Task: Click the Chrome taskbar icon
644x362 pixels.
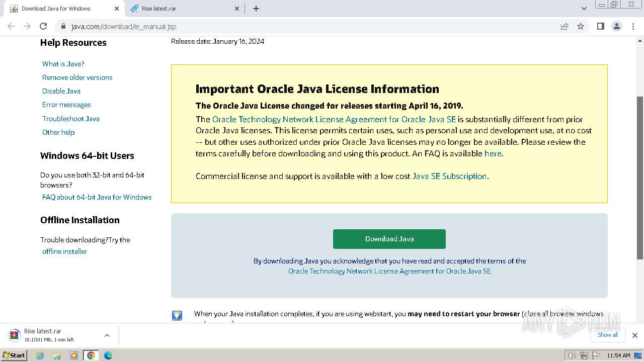Action: pyautogui.click(x=91, y=355)
